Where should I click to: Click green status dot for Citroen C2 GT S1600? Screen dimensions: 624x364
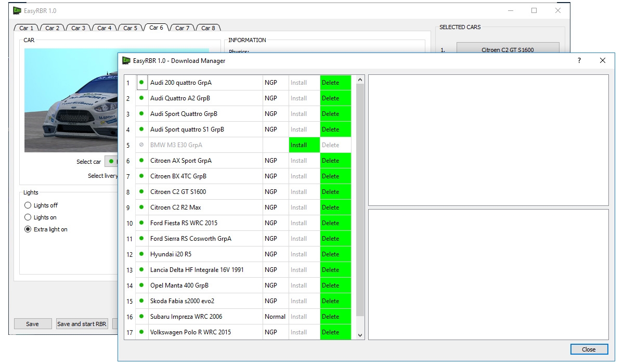coord(141,191)
